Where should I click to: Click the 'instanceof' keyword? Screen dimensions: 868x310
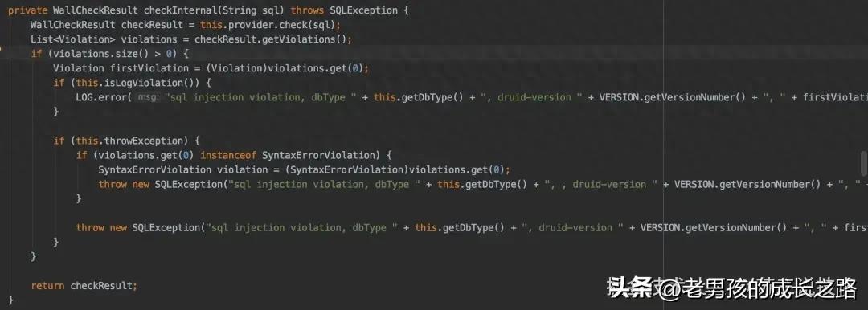228,155
